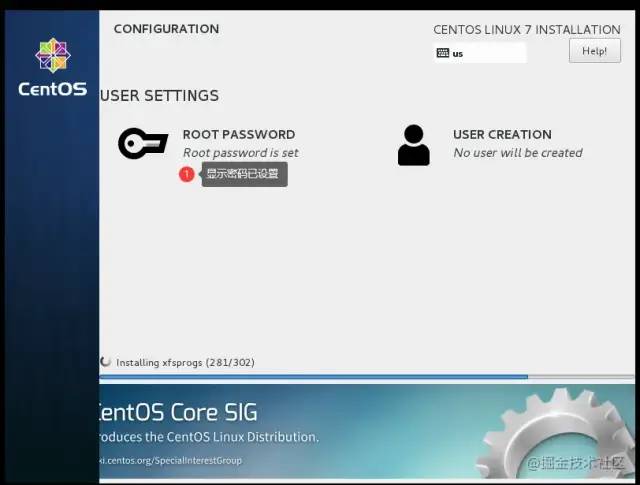Screen dimensions: 640x485
Task: Open the User Creation person icon
Action: pos(413,145)
